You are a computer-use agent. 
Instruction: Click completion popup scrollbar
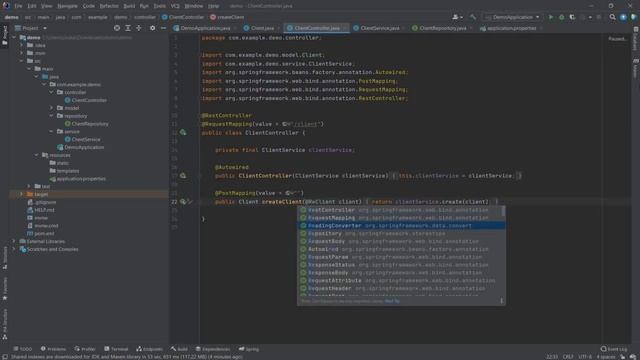[x=503, y=211]
